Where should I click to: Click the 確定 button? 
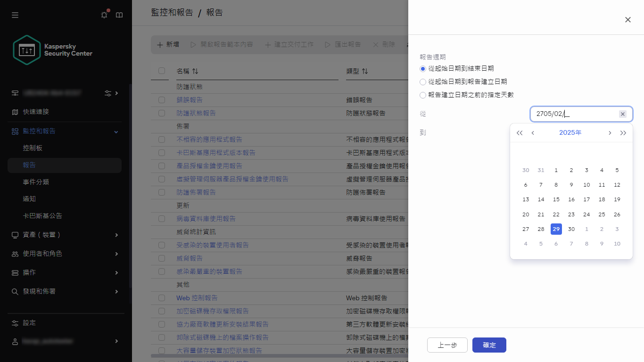coord(489,345)
